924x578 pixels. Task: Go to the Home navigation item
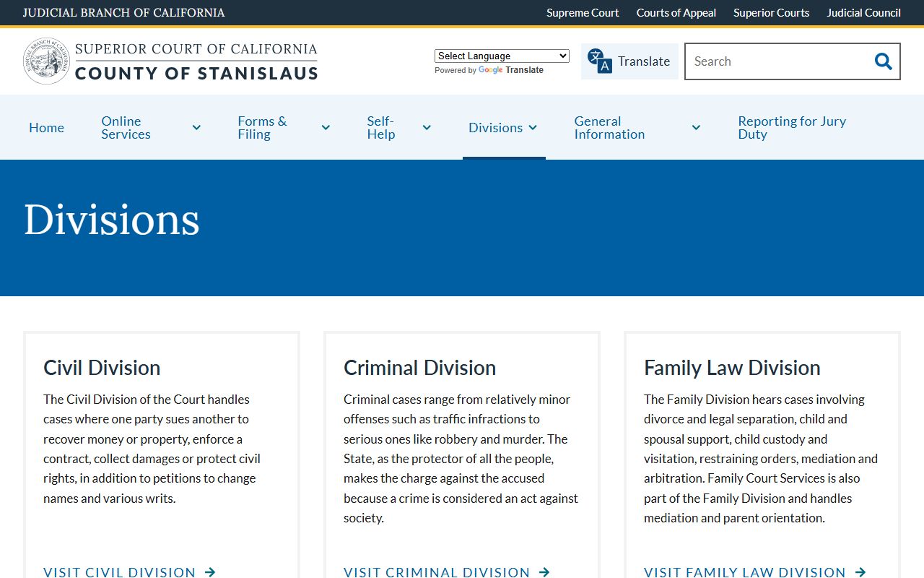point(46,128)
